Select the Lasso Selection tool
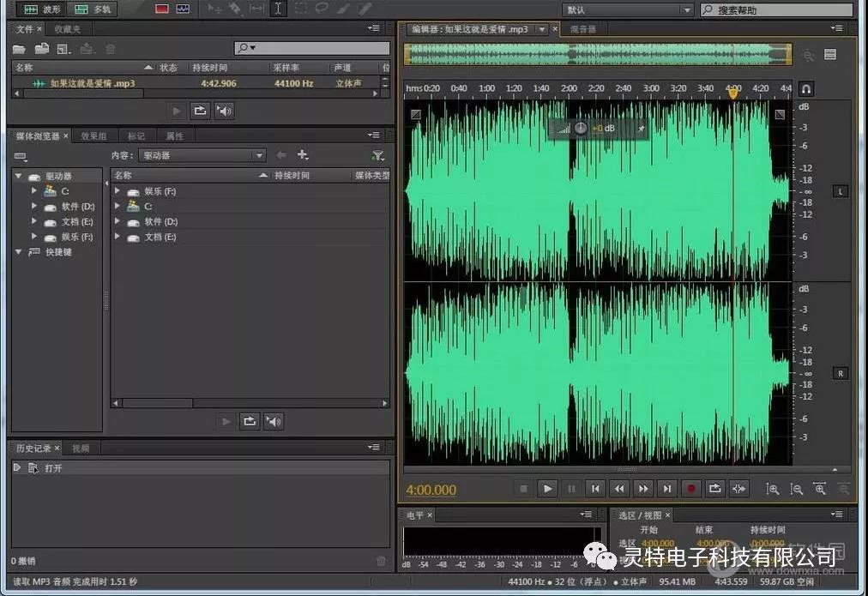The height and width of the screenshot is (596, 868). [322, 9]
